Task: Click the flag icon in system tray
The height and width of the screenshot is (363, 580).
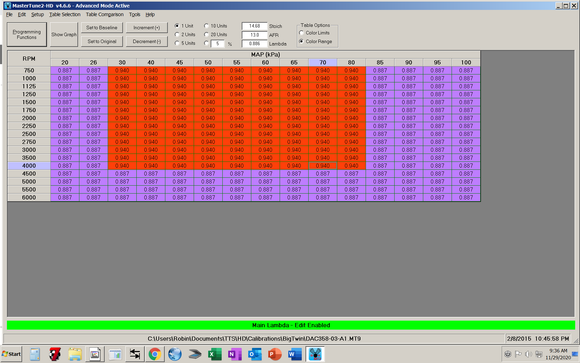Action: [x=518, y=354]
